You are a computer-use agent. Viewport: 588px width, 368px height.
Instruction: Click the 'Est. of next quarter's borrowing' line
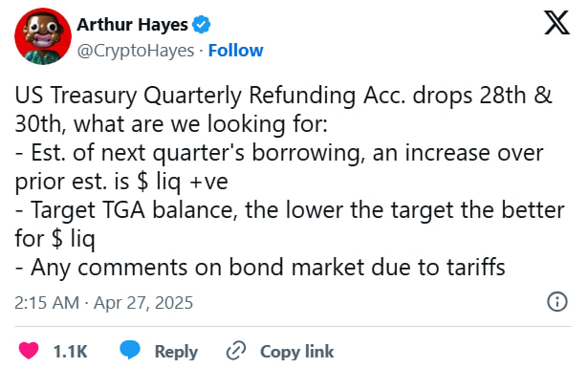(279, 153)
